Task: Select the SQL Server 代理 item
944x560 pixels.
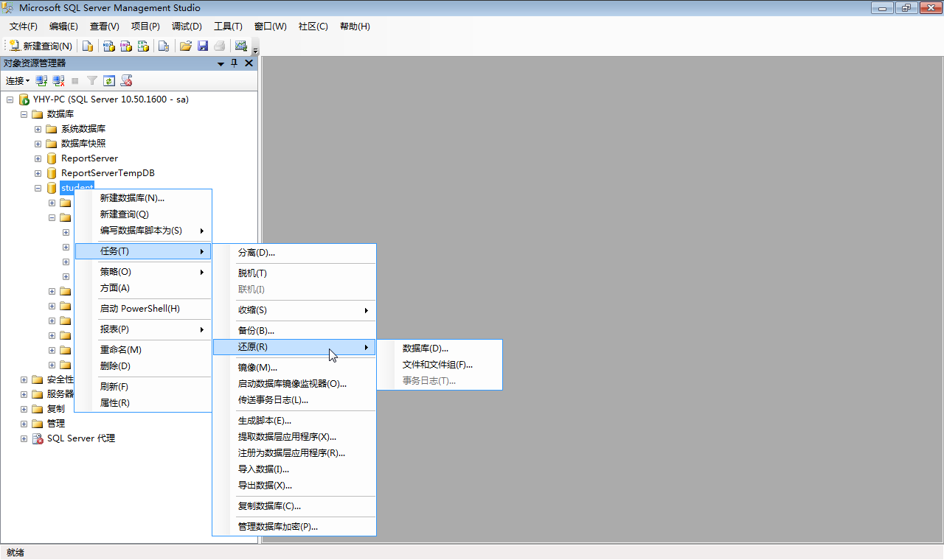Action: pyautogui.click(x=81, y=438)
